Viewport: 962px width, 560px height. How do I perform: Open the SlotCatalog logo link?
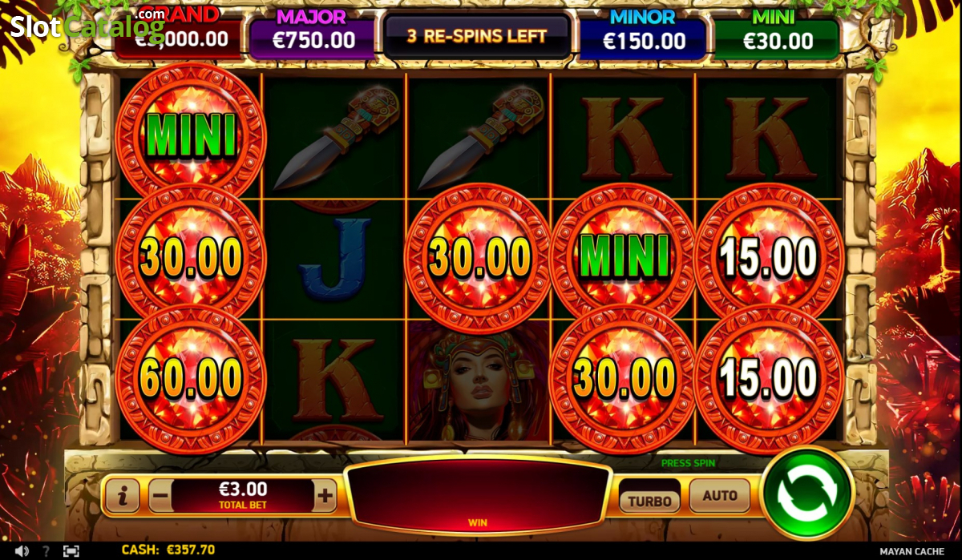(87, 24)
